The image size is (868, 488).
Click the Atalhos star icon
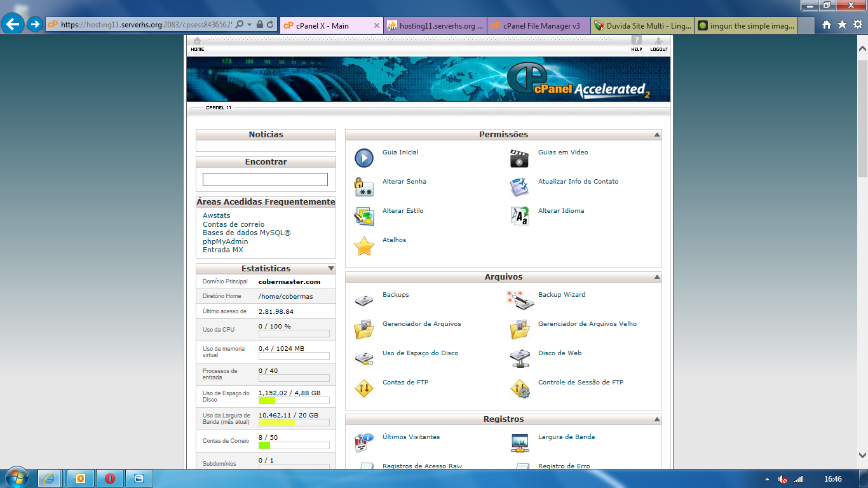tap(364, 246)
